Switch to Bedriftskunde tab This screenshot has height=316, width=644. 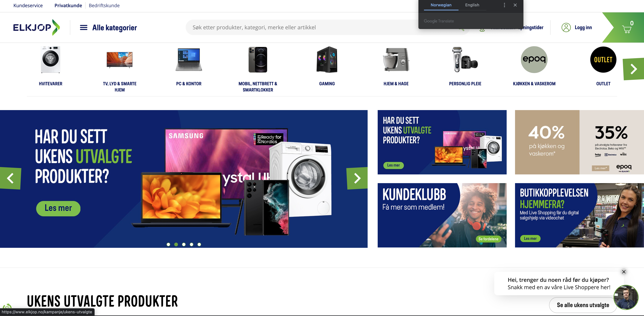click(104, 6)
